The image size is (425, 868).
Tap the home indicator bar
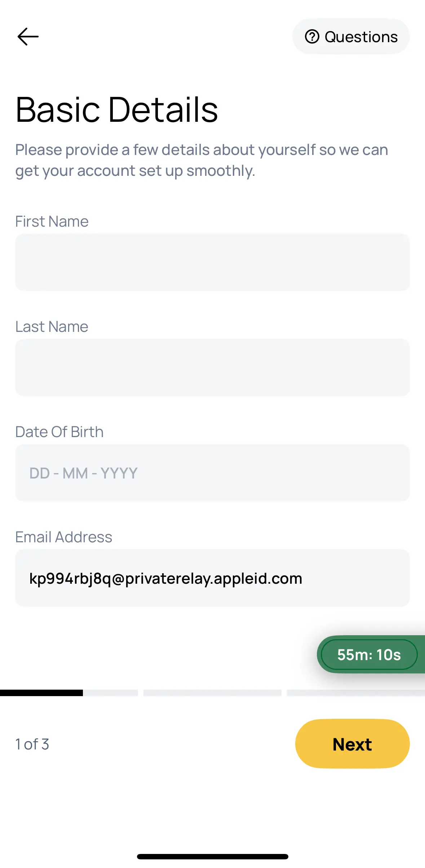pos(212,856)
